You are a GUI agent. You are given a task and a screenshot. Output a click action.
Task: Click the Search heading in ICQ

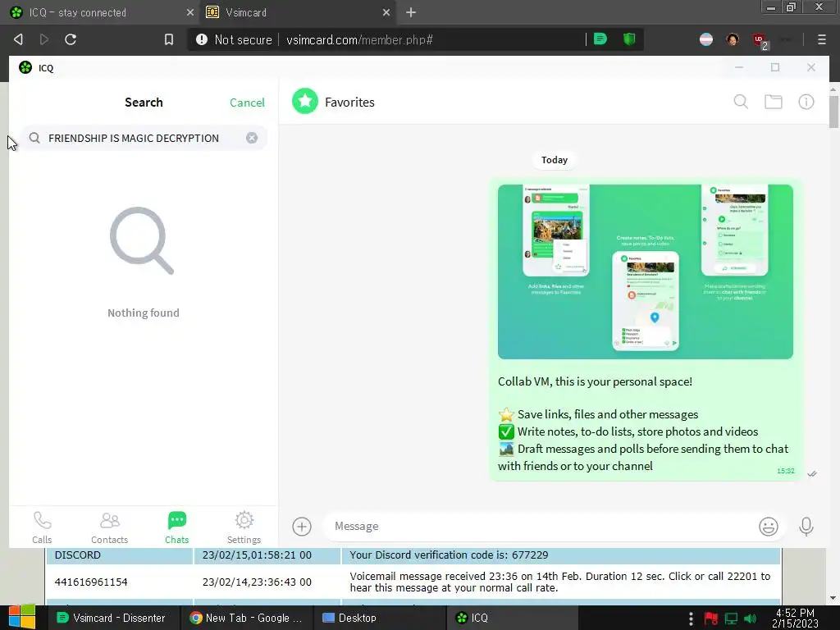(144, 103)
